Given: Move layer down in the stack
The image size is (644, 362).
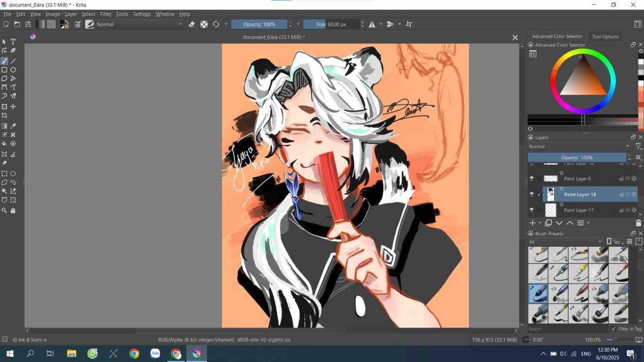Looking at the screenshot, I should [559, 223].
